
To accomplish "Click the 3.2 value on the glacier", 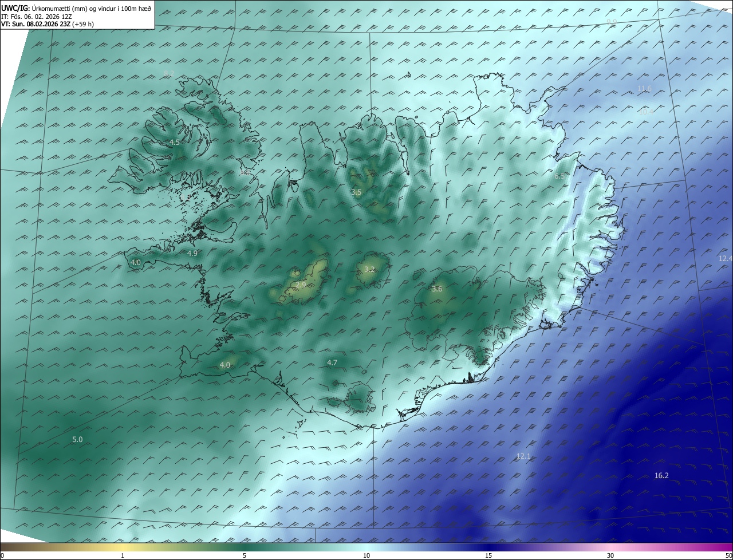I will (369, 269).
